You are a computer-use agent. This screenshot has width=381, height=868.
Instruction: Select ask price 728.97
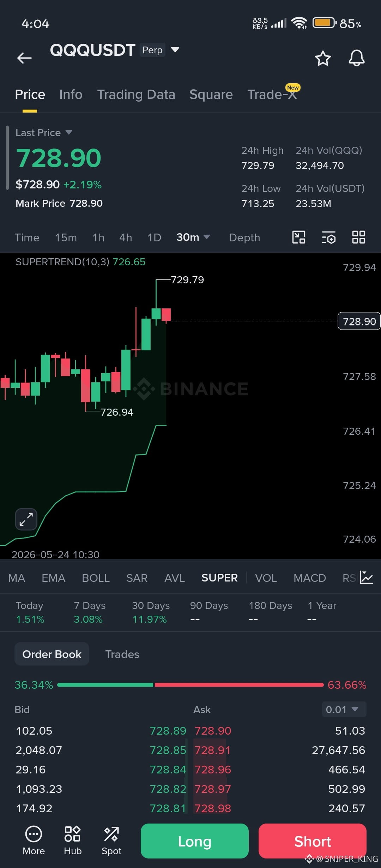213,789
